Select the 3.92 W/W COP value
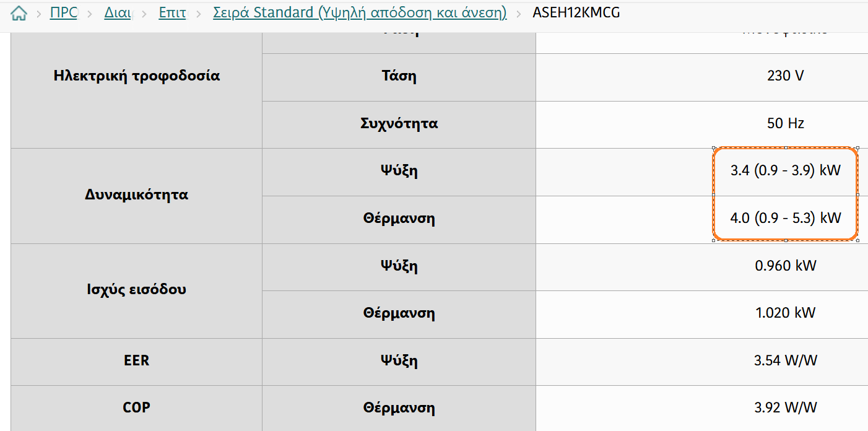Screen dimensions: 868x431 point(785,408)
